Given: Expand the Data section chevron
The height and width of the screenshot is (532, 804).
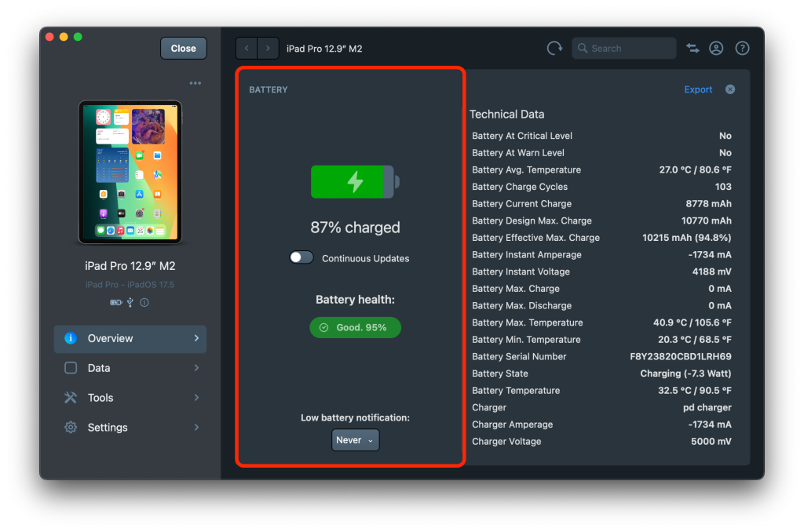Looking at the screenshot, I should pos(196,368).
